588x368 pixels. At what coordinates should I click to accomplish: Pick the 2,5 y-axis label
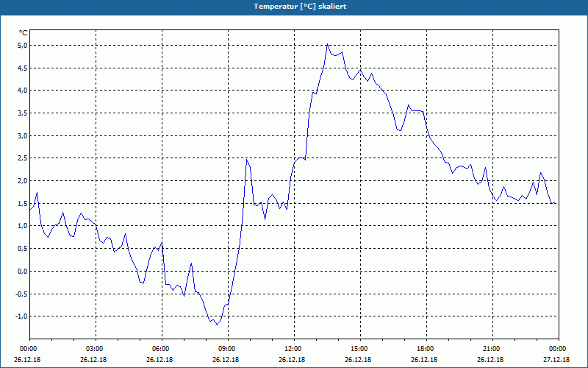[x=23, y=158]
